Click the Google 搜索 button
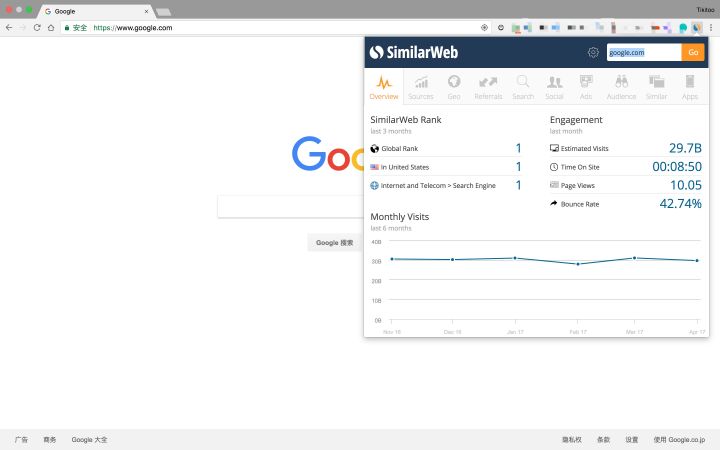Viewport: 720px width, 450px height. [x=334, y=242]
